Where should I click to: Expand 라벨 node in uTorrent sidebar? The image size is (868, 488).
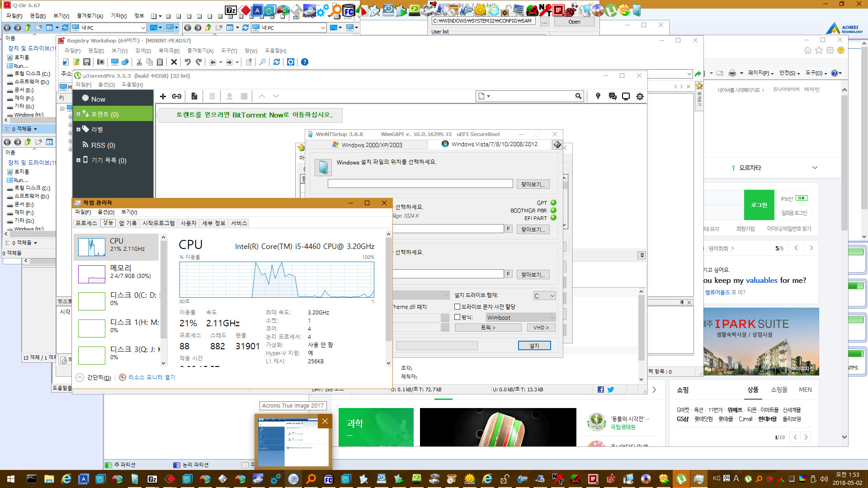pyautogui.click(x=79, y=129)
